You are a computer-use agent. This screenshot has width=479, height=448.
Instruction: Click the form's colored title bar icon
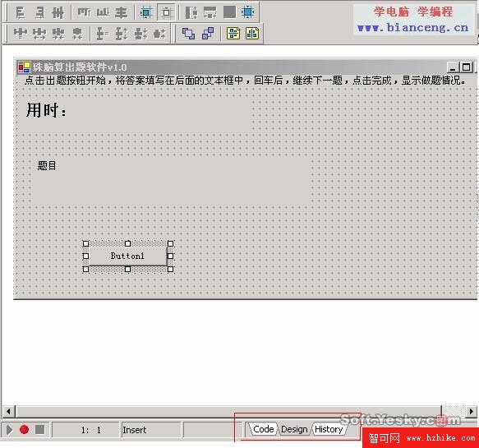(24, 67)
